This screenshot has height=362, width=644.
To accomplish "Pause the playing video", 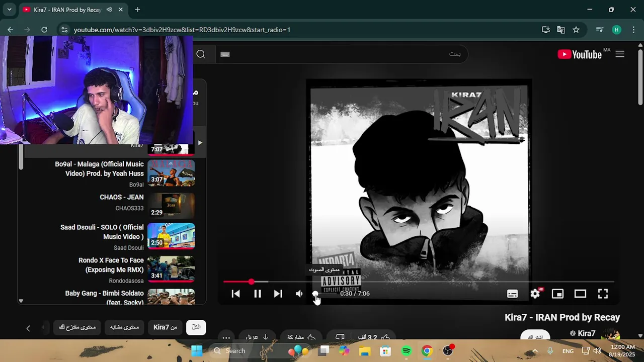I will coord(257,294).
